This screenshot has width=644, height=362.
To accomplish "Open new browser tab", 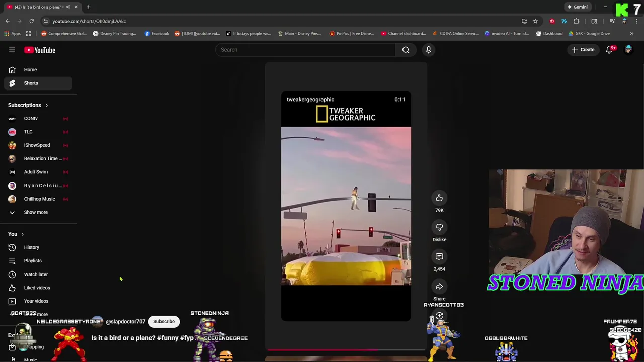I will tap(88, 7).
